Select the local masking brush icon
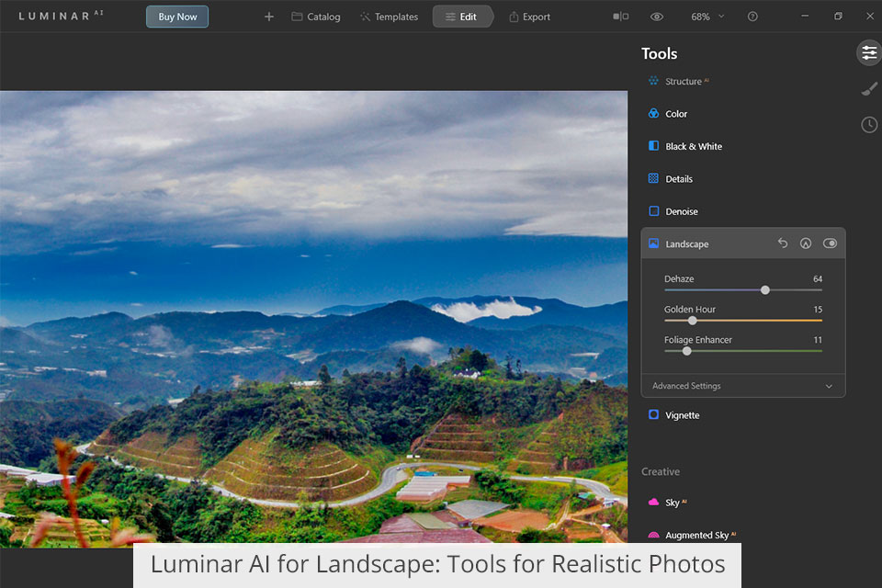The height and width of the screenshot is (588, 882). coord(869,89)
